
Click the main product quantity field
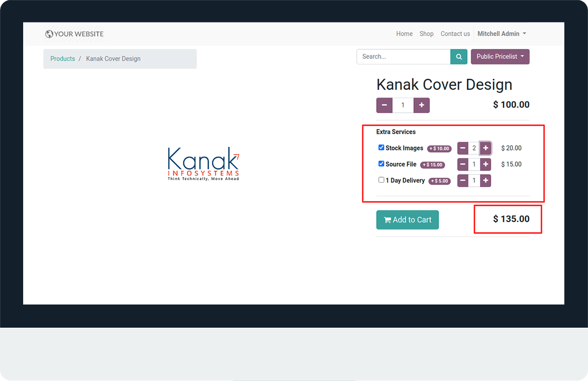point(403,105)
